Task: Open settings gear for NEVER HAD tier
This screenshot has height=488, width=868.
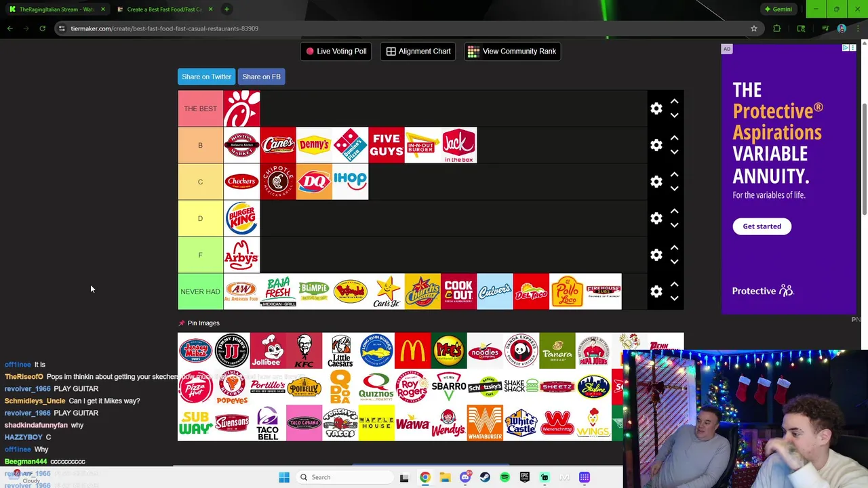Action: 656,291
